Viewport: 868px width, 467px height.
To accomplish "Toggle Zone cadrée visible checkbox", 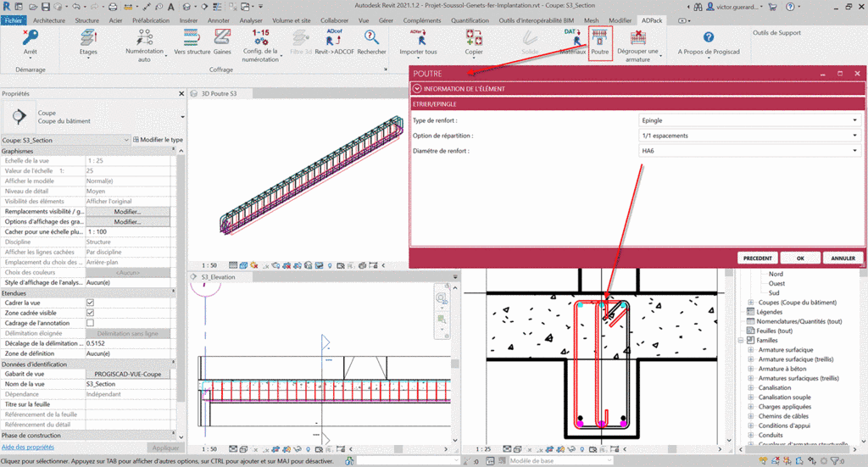I will [x=90, y=313].
